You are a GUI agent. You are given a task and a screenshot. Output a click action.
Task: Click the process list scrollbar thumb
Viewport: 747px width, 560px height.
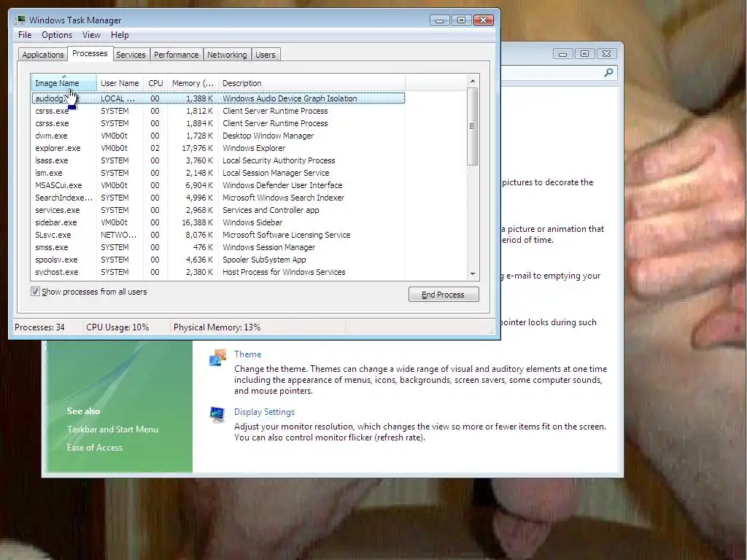point(472,126)
